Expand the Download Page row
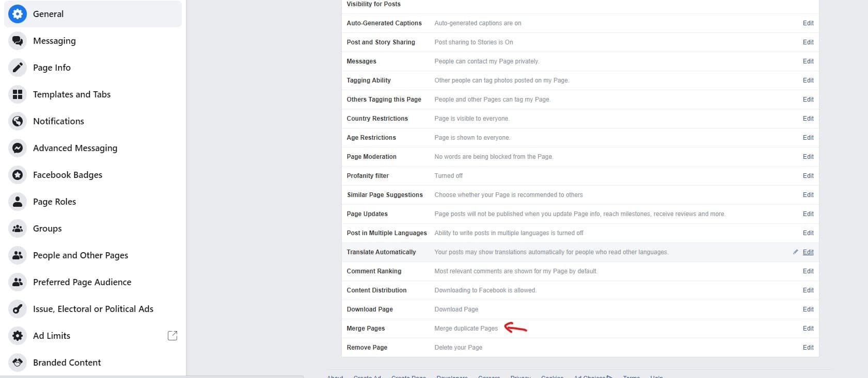Screen dimensions: 868x378 click(580, 309)
